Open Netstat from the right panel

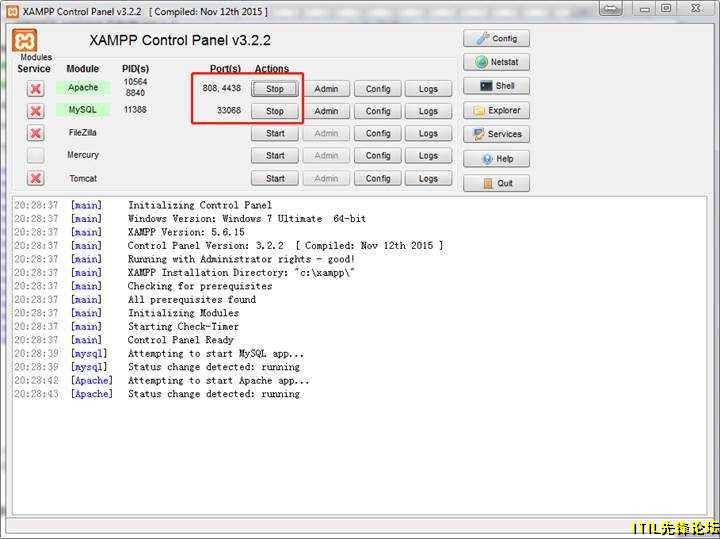(496, 62)
